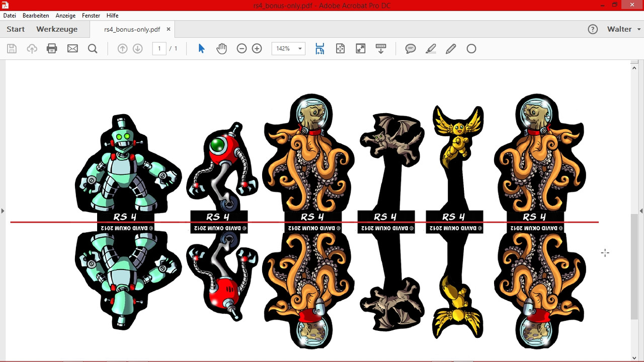
Task: Zoom out with minus button
Action: pyautogui.click(x=242, y=49)
